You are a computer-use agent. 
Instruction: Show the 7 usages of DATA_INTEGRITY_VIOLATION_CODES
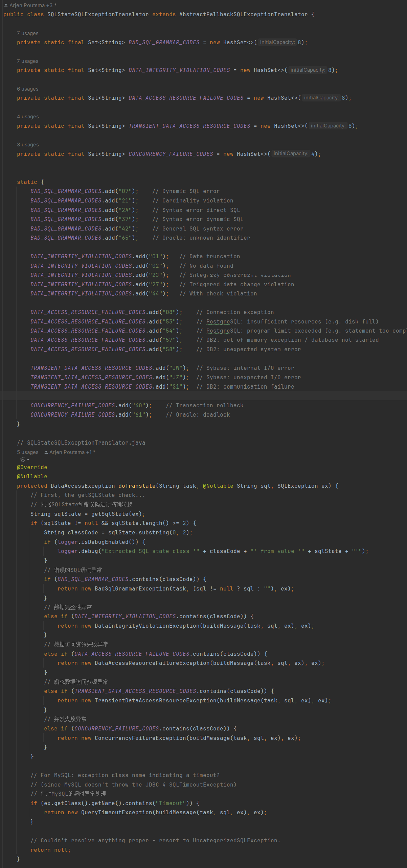28,61
